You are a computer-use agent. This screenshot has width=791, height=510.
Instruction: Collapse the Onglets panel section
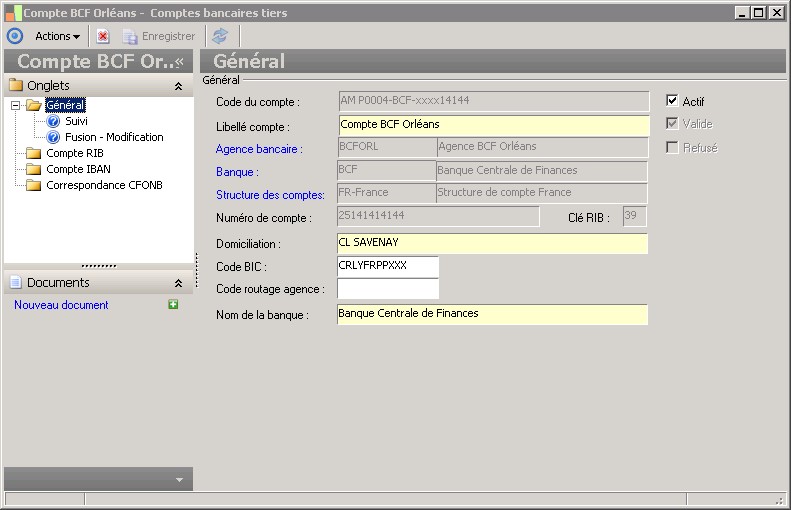(178, 86)
